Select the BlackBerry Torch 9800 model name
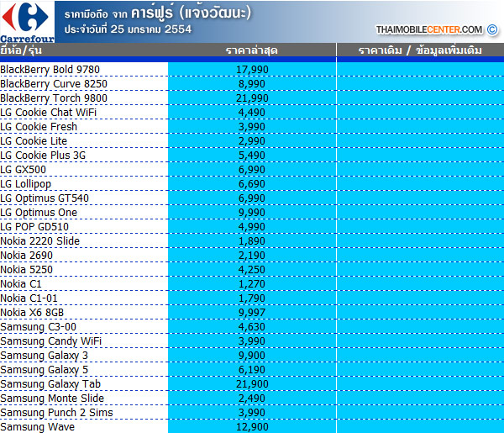The image size is (504, 433). coord(54,98)
